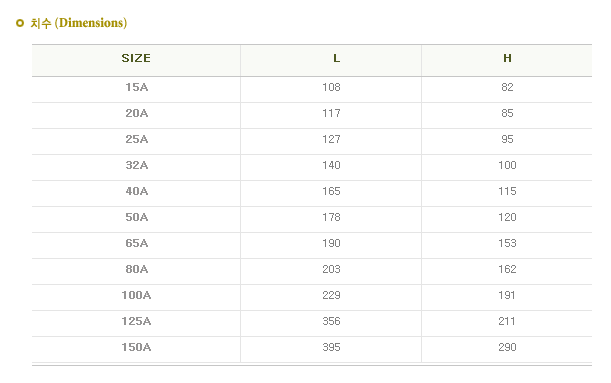Click the 32A row label
Image resolution: width=611 pixels, height=383 pixels.
click(136, 165)
